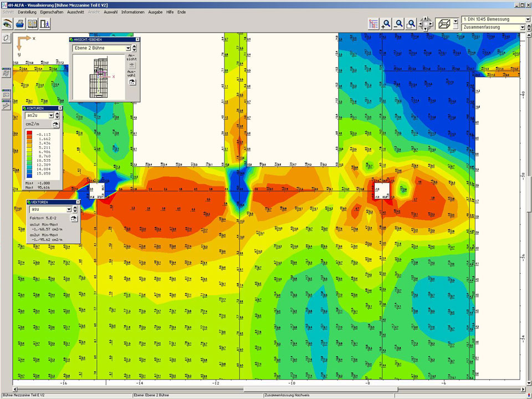Click the Auswahl button in Ansicht/Ebenen panel
Screen dimensions: 532x399
click(131, 81)
